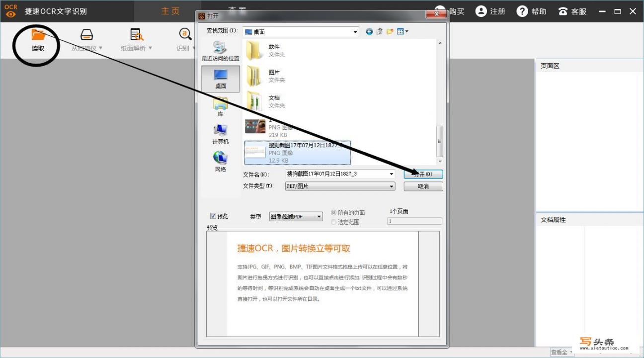Select the 所有的页面 radio button
Image resolution: width=644 pixels, height=358 pixels.
tap(334, 212)
